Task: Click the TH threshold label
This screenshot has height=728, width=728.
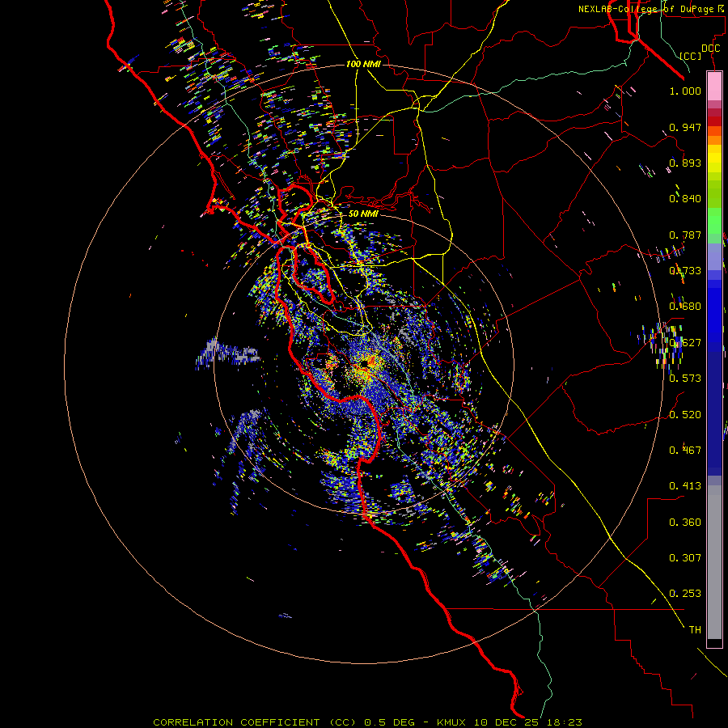Action: pos(695,630)
